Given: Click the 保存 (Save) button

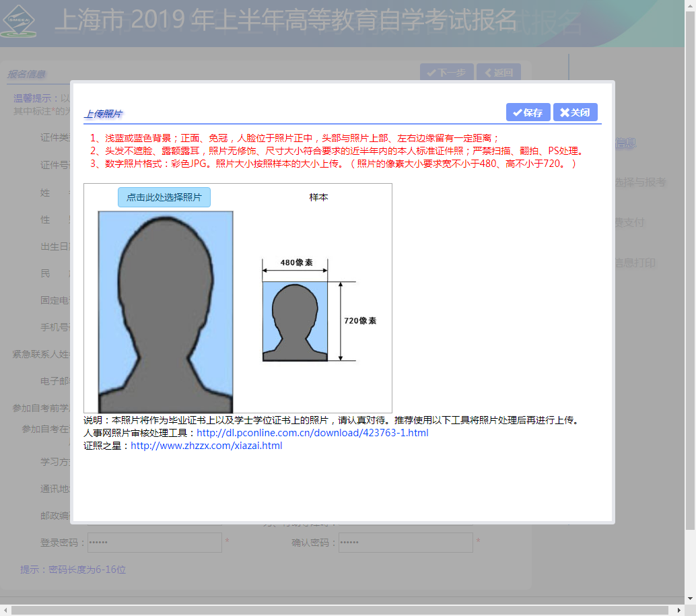Looking at the screenshot, I should (528, 112).
